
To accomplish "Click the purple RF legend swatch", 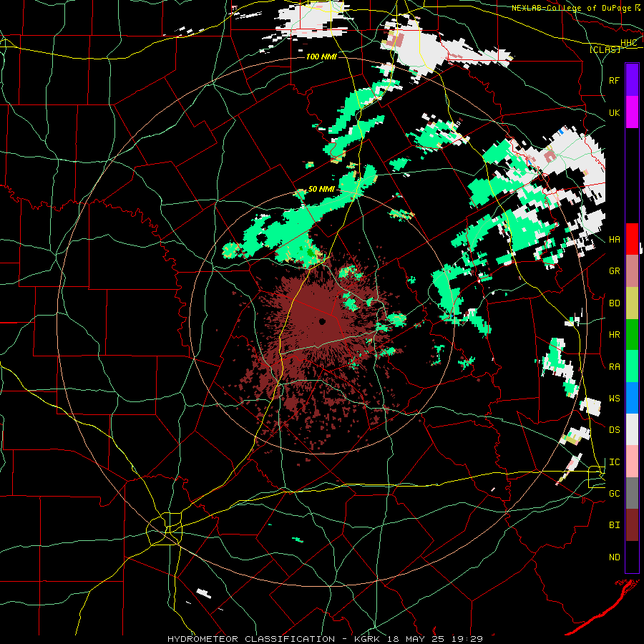I will tap(632, 80).
